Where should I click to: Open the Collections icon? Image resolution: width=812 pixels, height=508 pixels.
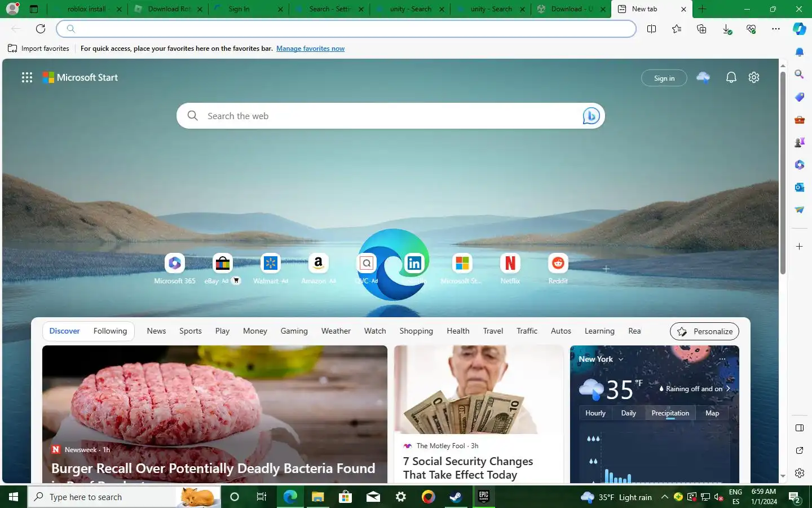[701, 29]
